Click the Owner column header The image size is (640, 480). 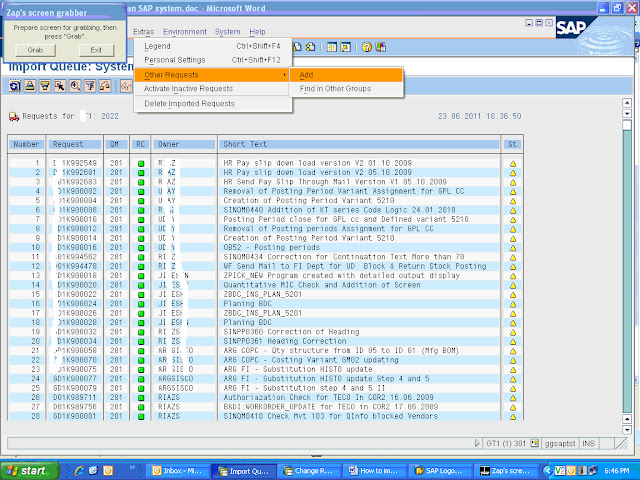coord(184,144)
